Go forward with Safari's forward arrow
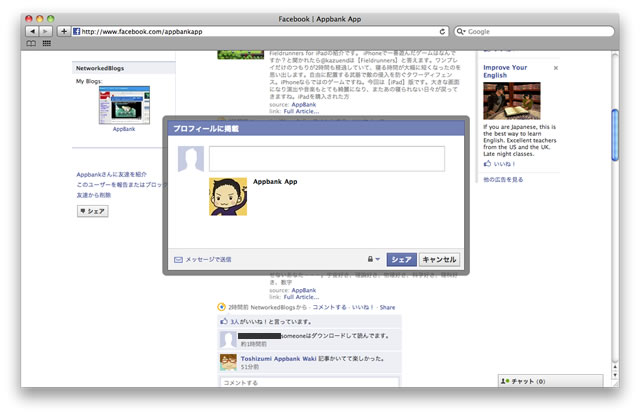 (x=45, y=31)
